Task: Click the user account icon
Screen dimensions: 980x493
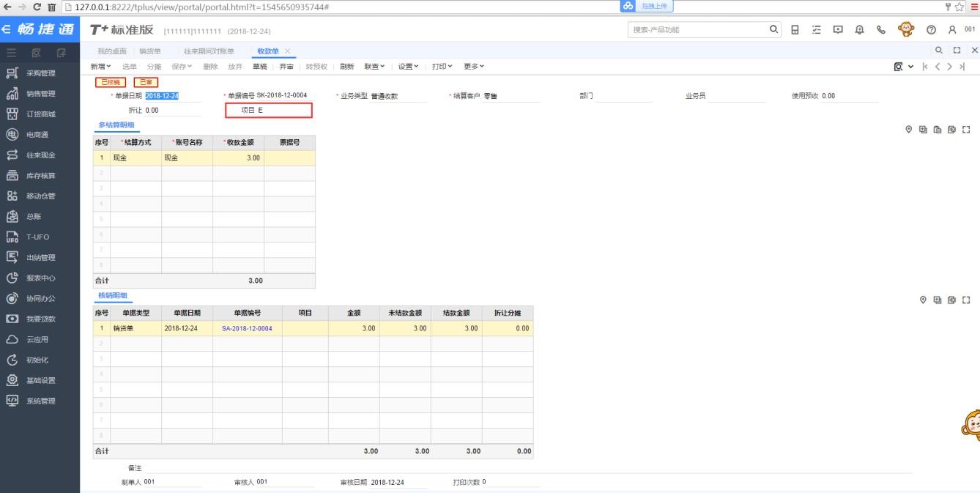Action: (952, 30)
